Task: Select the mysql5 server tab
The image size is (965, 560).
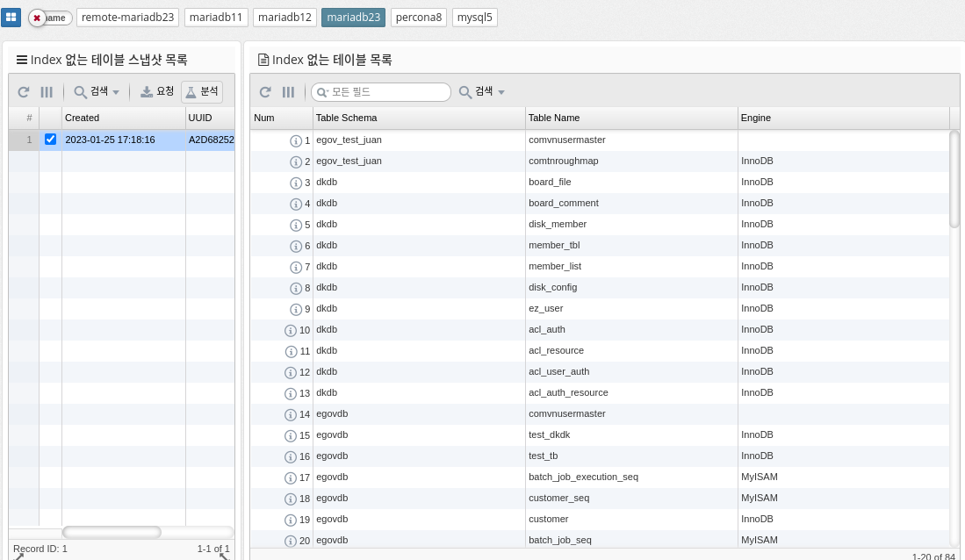Action: pos(475,18)
